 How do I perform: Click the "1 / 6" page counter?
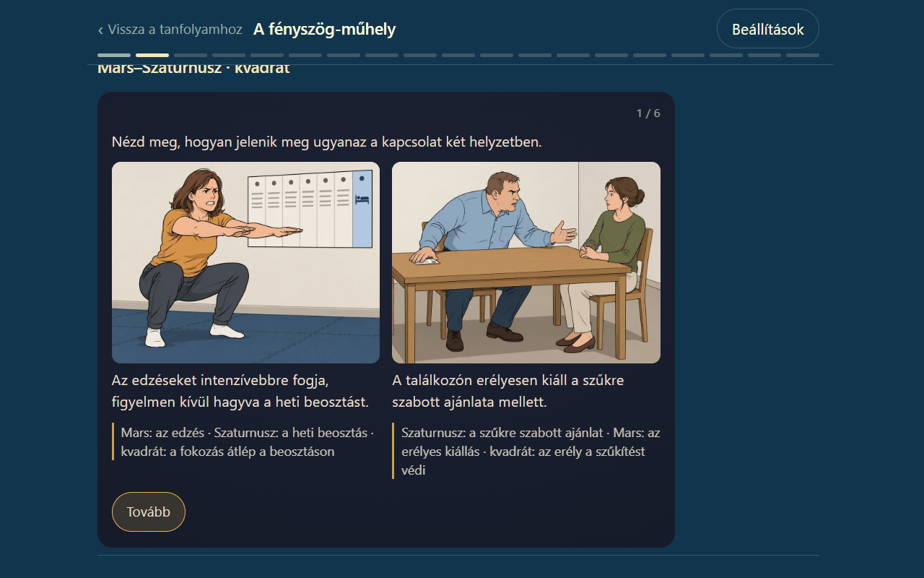[x=648, y=113]
